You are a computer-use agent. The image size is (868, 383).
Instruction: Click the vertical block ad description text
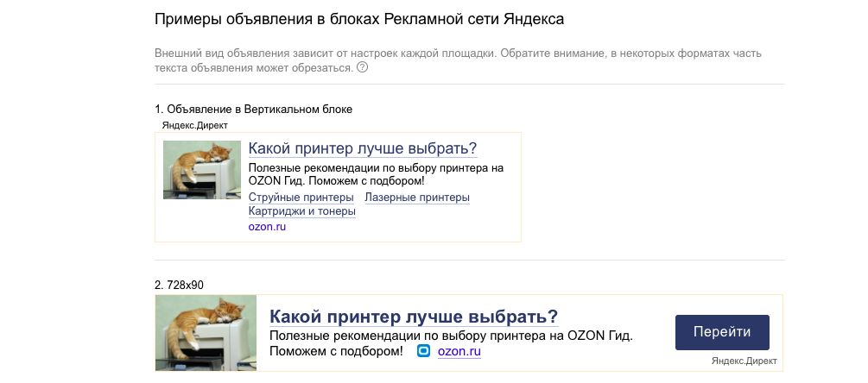coord(376,174)
